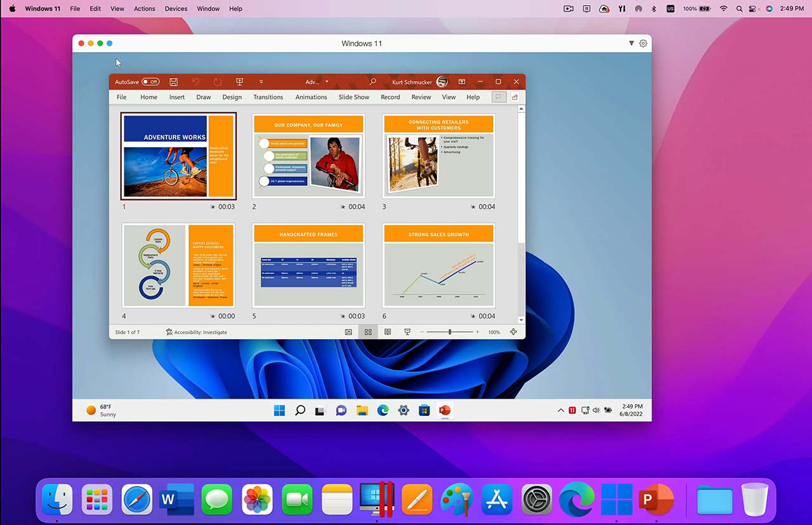812x525 pixels.
Task: Expand the document title dropdown arrow
Action: click(x=327, y=81)
